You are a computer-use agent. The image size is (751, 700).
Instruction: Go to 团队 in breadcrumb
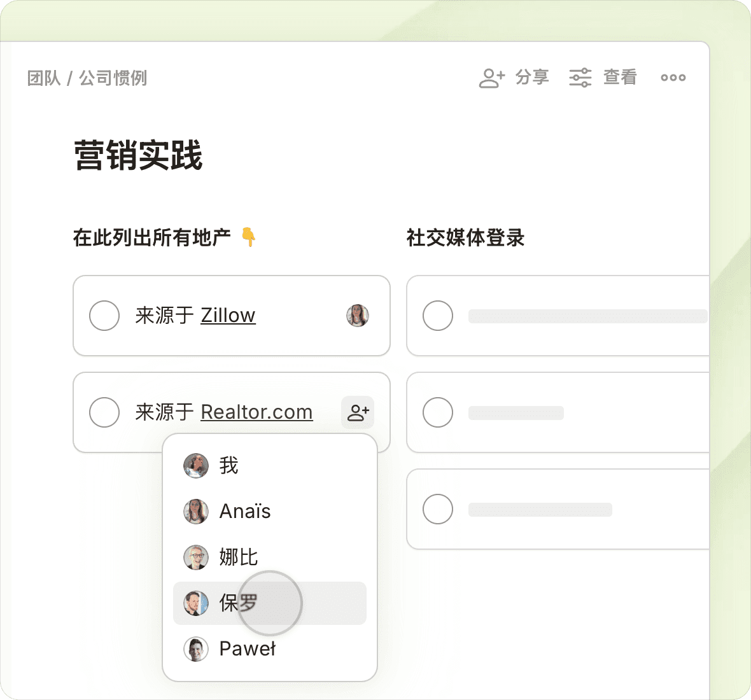point(44,78)
